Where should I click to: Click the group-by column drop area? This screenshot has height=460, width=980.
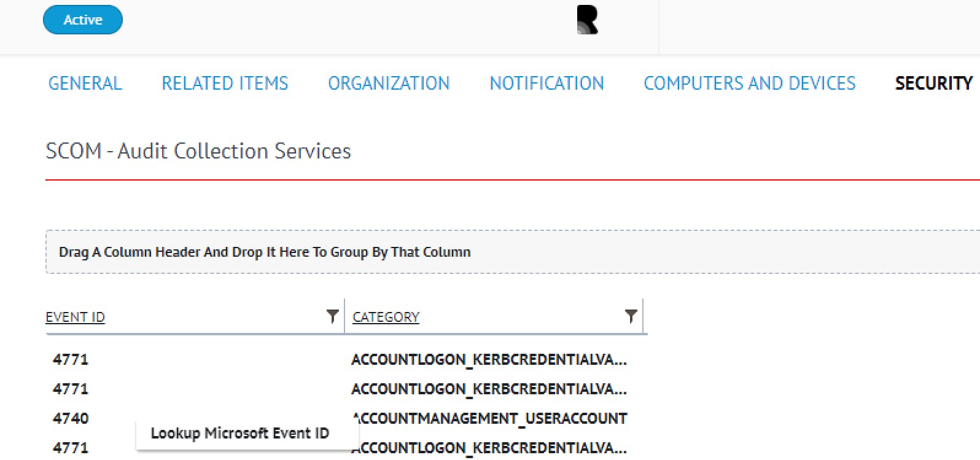(513, 252)
